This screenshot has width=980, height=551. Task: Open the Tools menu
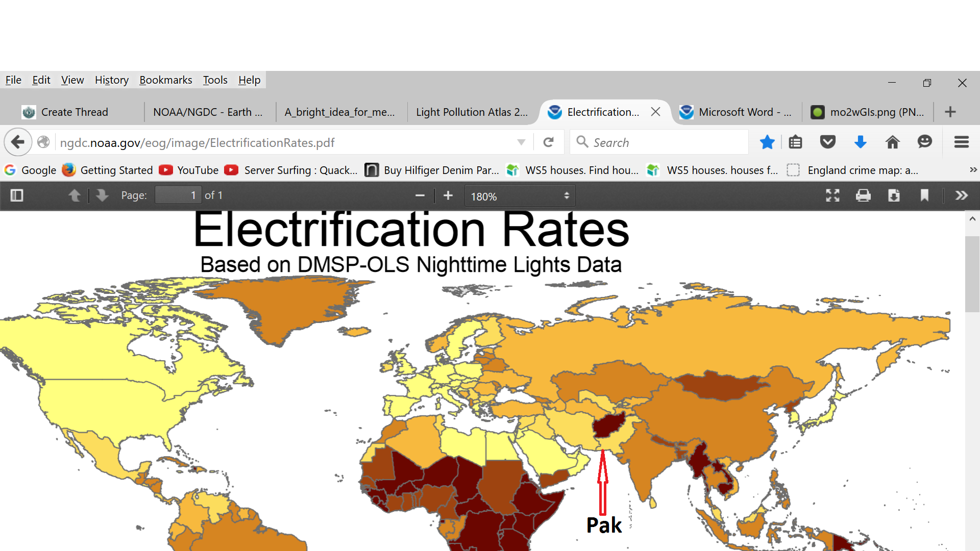click(x=215, y=80)
